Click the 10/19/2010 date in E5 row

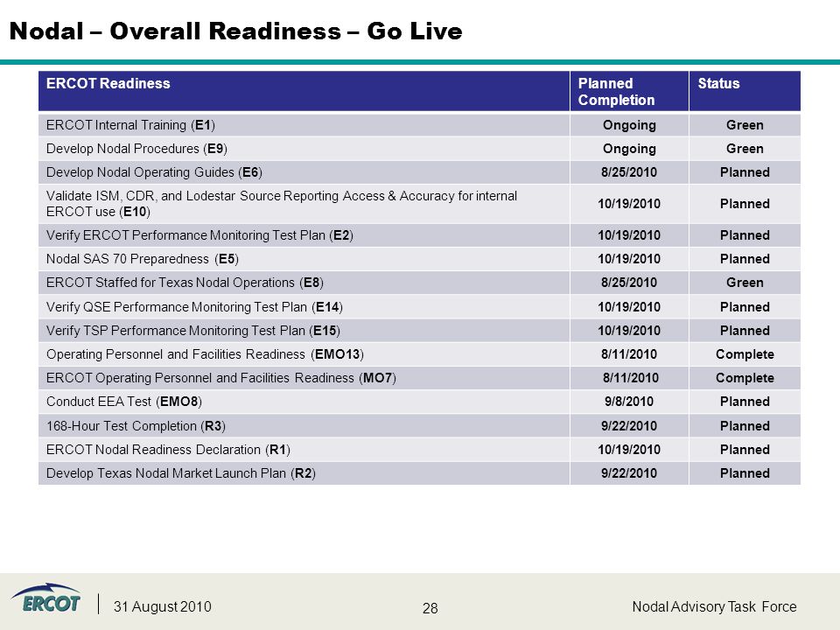629,259
